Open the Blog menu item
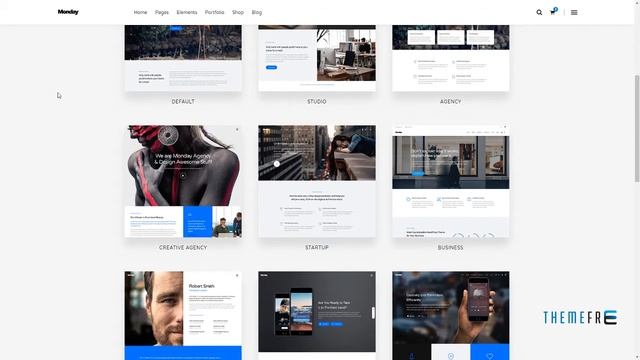The height and width of the screenshot is (360, 640). click(x=257, y=12)
